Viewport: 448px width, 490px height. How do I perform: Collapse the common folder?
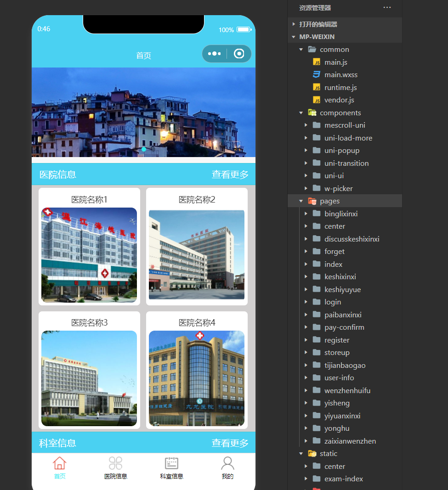click(301, 49)
